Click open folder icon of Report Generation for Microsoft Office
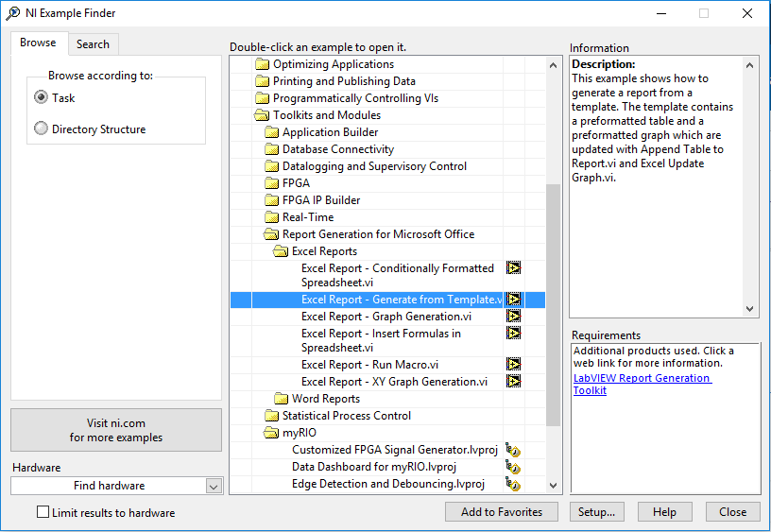 pyautogui.click(x=271, y=234)
